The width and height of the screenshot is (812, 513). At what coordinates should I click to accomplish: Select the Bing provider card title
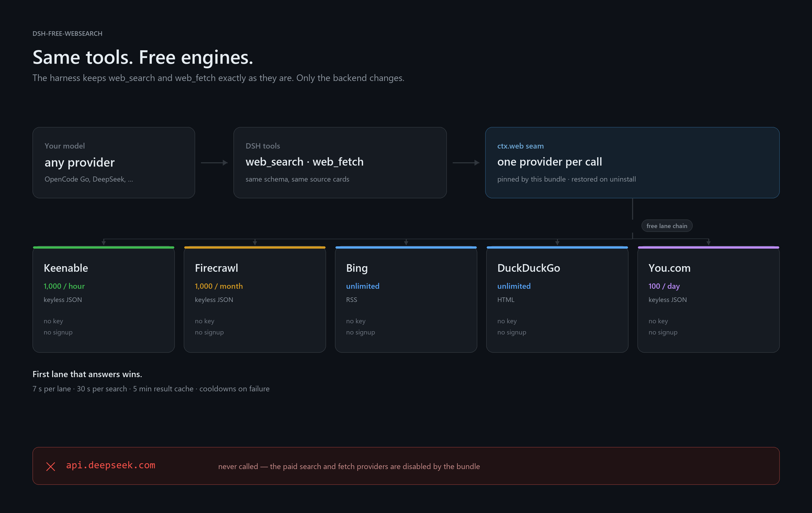pyautogui.click(x=357, y=268)
